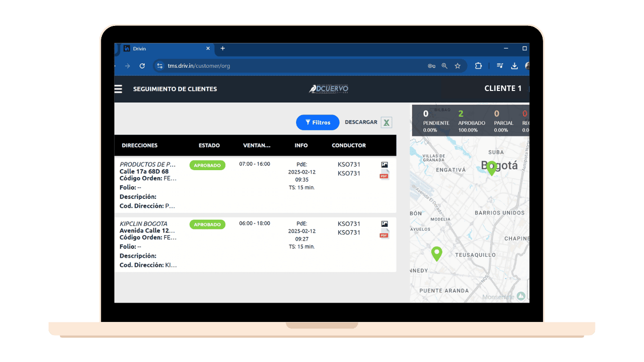The height and width of the screenshot is (362, 644).
Task: Click the APROBADO badge for KIPCLIN BOGOTA row
Action: coord(207,224)
